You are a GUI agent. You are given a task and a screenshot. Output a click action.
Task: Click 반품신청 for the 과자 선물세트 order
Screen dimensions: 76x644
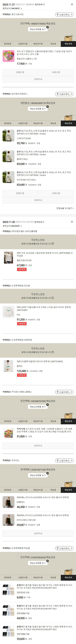tap(20, 72)
